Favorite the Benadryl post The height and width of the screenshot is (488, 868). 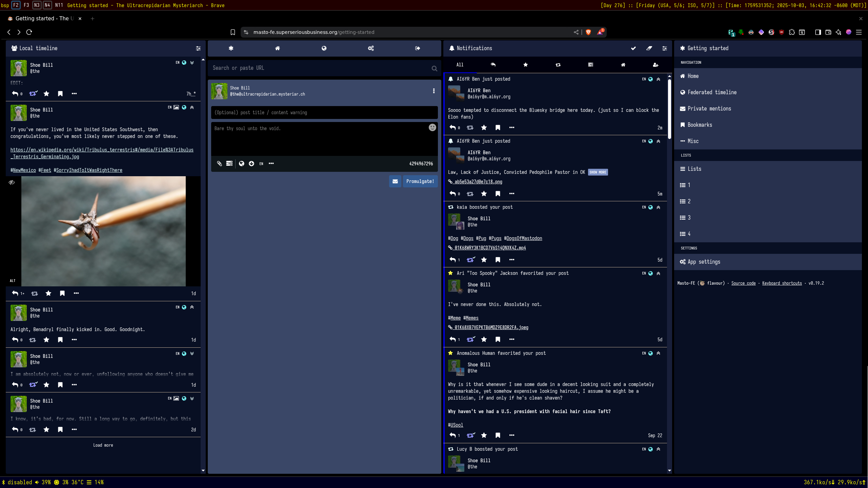pyautogui.click(x=46, y=340)
